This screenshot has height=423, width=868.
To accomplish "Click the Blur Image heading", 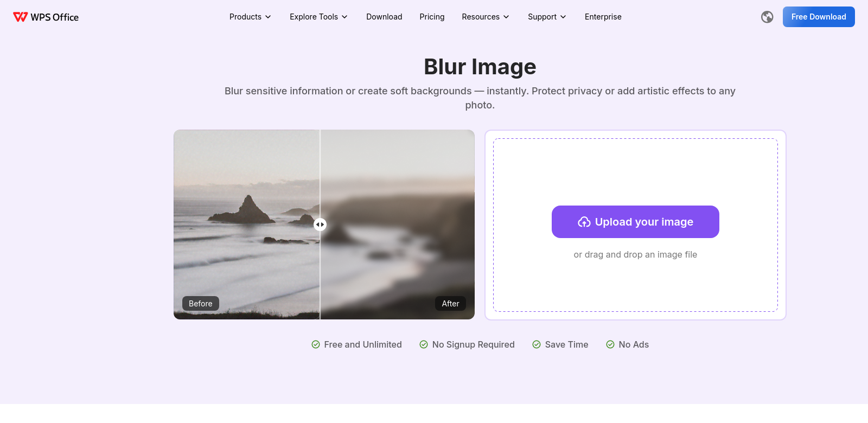I will (480, 67).
